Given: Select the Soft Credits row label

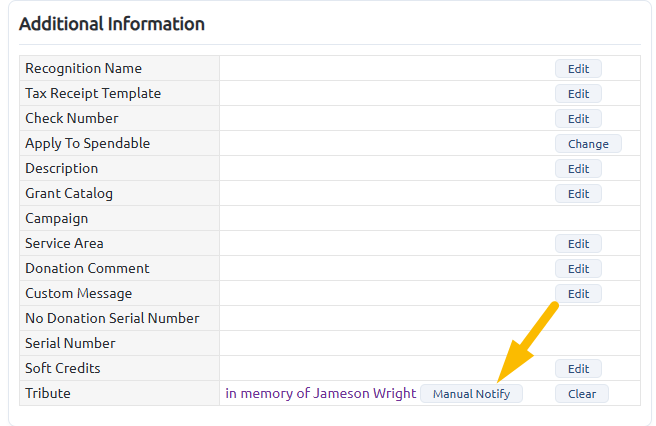Looking at the screenshot, I should [x=63, y=368].
